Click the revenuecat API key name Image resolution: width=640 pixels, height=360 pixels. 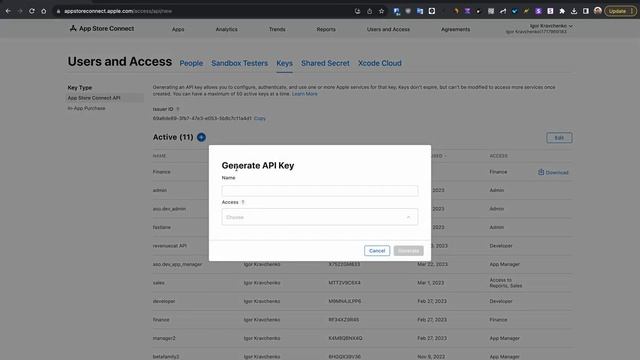[170, 246]
